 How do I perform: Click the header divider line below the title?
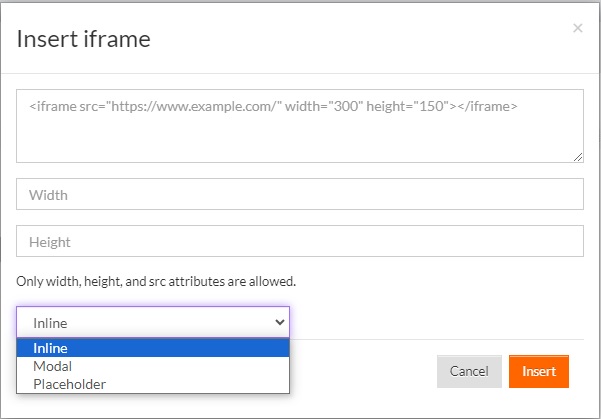coord(300,73)
